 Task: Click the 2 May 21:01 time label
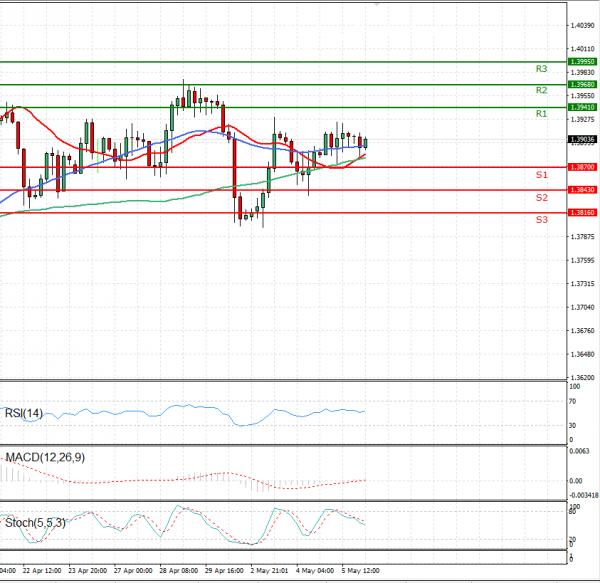(269, 571)
